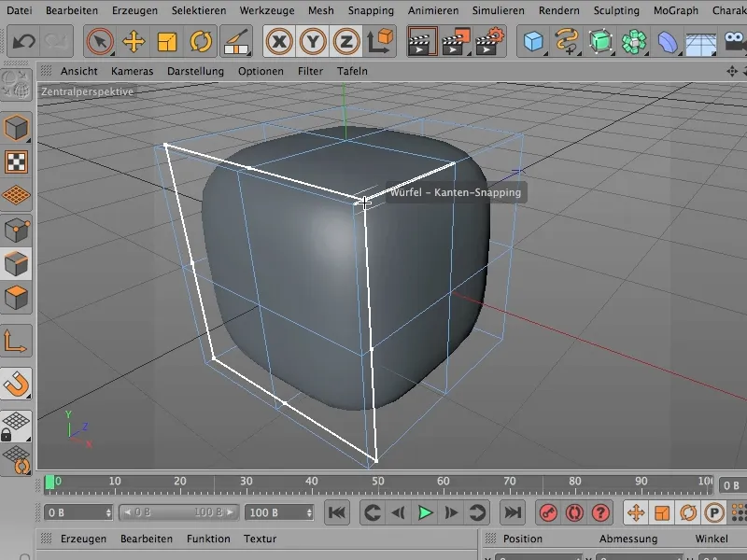Go to next keyframe
Image resolution: width=747 pixels, height=560 pixels.
pyautogui.click(x=477, y=512)
